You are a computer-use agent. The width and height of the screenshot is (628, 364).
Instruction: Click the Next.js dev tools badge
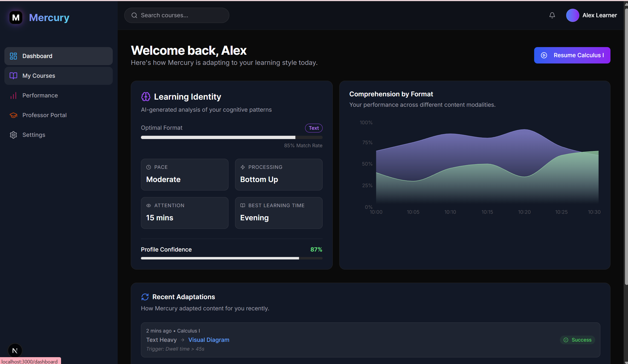[15, 351]
